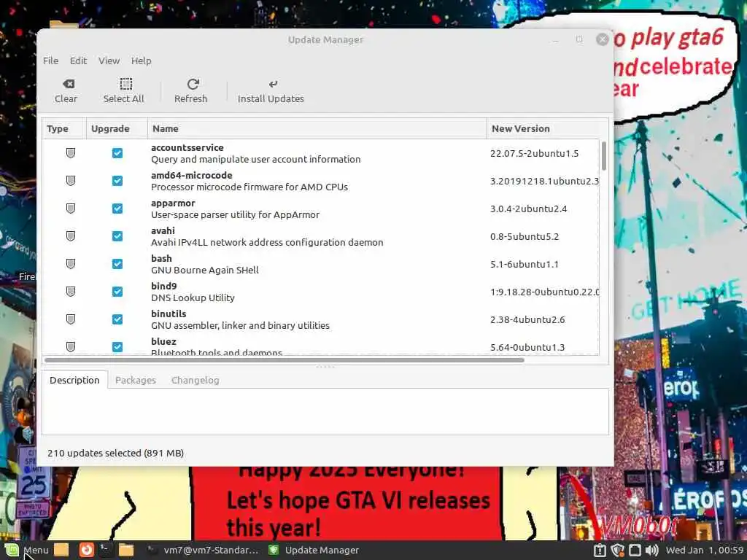Sort the list by the Type column

coord(64,128)
